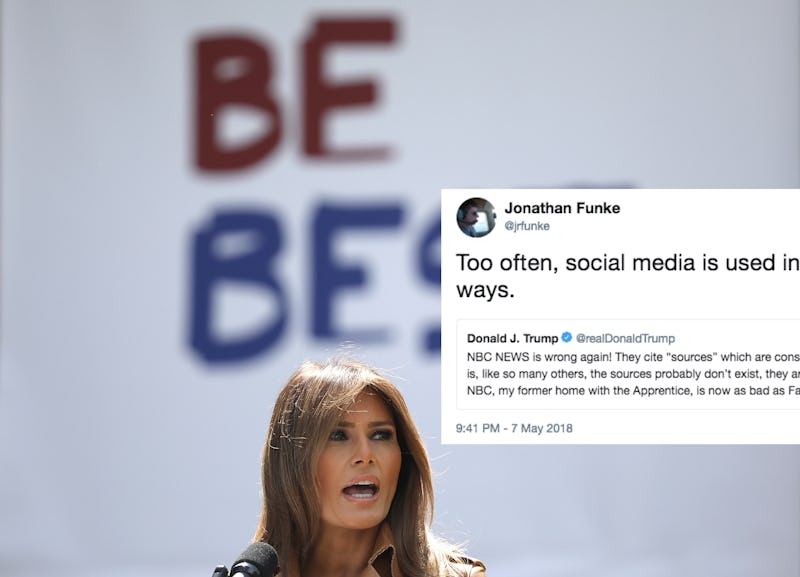
Task: Click the Jonathan Funke display name
Action: pyautogui.click(x=562, y=208)
